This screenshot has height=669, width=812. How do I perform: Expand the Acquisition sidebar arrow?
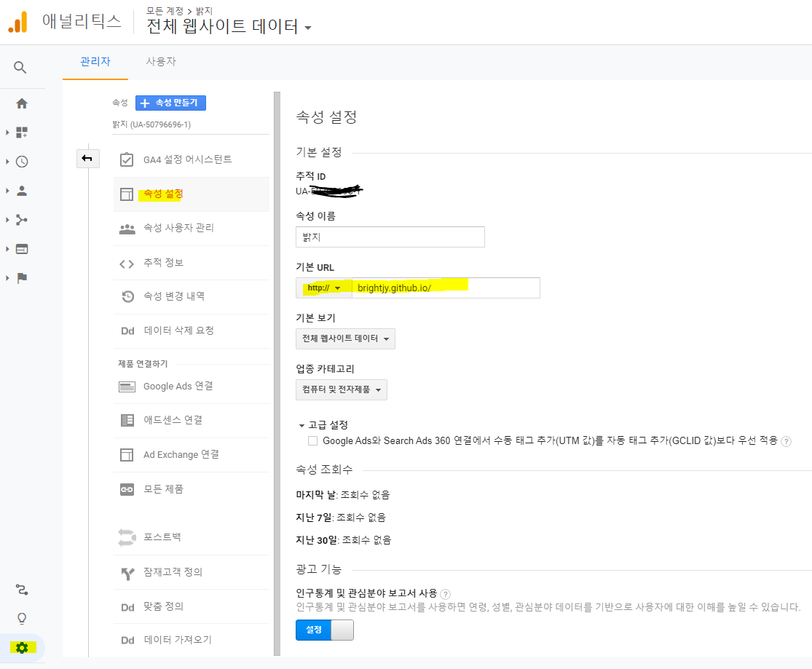tap(7, 220)
